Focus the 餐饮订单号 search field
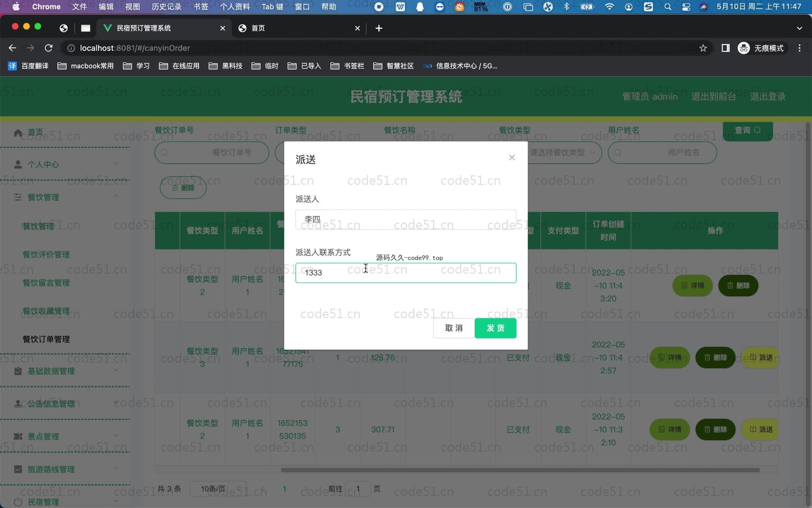This screenshot has height=508, width=812. [x=212, y=153]
